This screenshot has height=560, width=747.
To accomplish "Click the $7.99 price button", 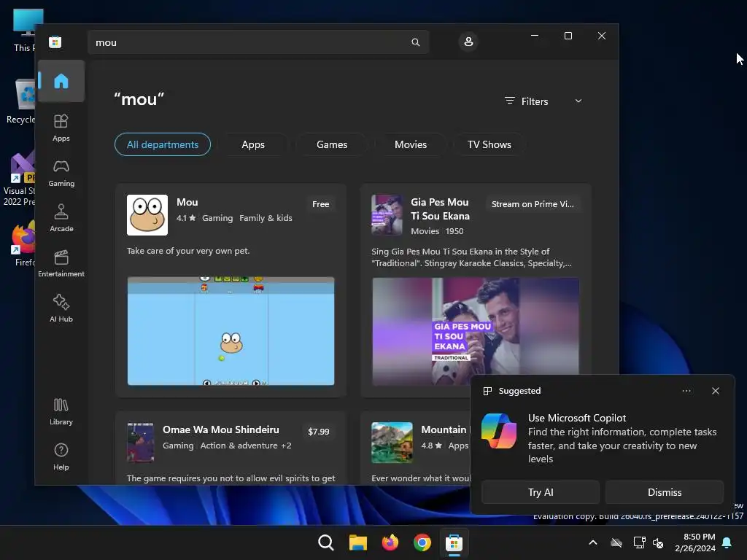I will coord(318,432).
